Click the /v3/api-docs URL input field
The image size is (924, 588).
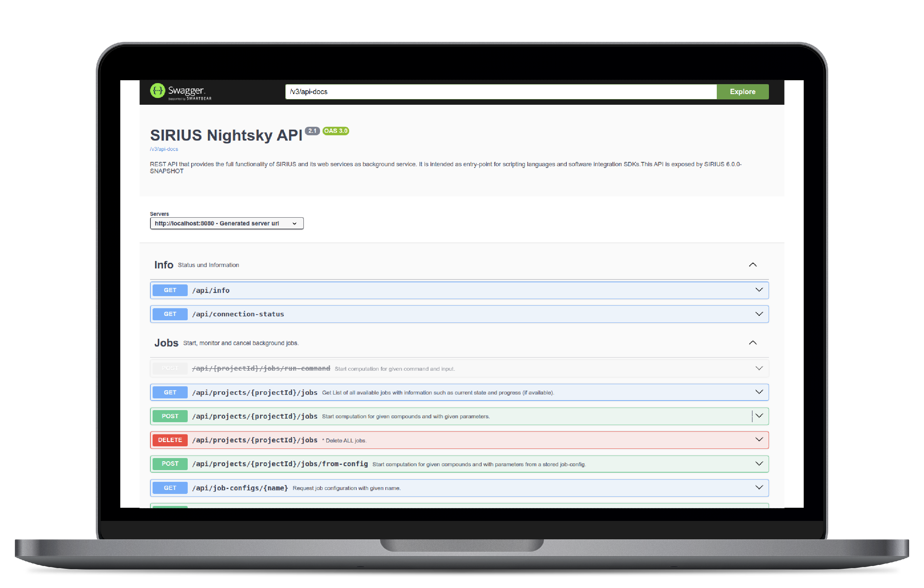[x=501, y=92]
